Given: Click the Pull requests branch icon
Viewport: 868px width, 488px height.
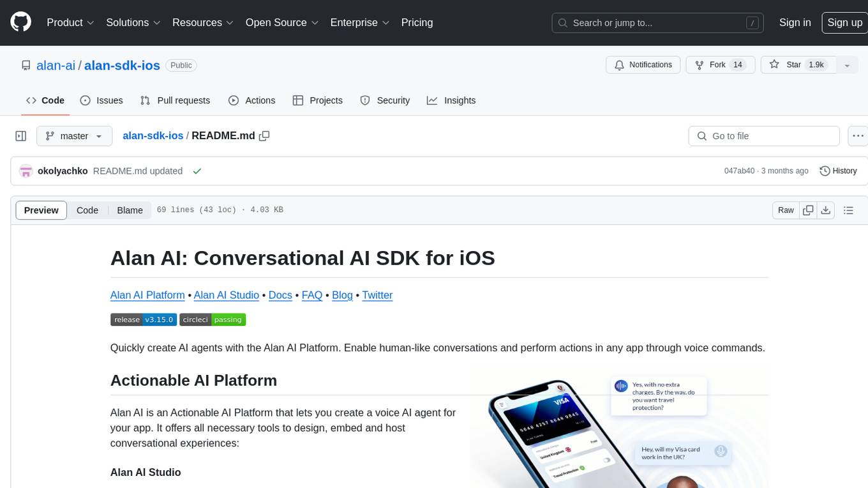Looking at the screenshot, I should tap(146, 100).
